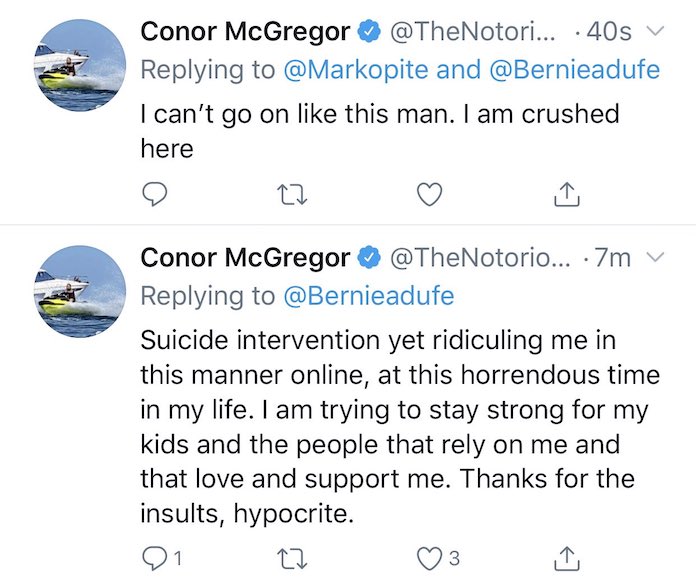The height and width of the screenshot is (586, 696).
Task: Retweet the "Suicide intervention" tweet
Action: coord(291,556)
